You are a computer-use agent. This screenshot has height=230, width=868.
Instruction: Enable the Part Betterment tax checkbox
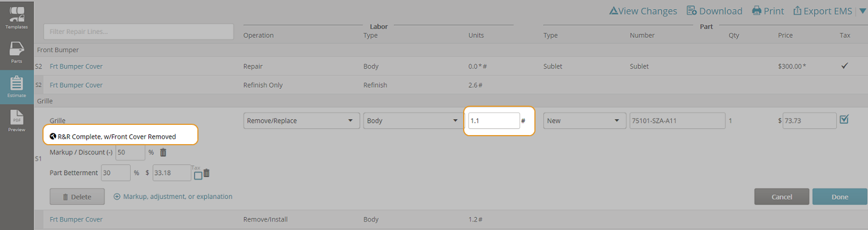pyautogui.click(x=198, y=176)
